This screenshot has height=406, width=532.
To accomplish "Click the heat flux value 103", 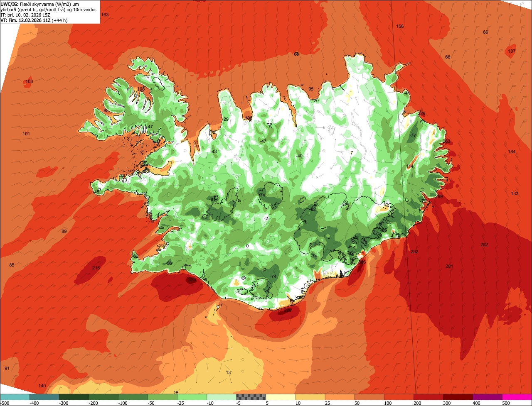I will pos(29,81).
